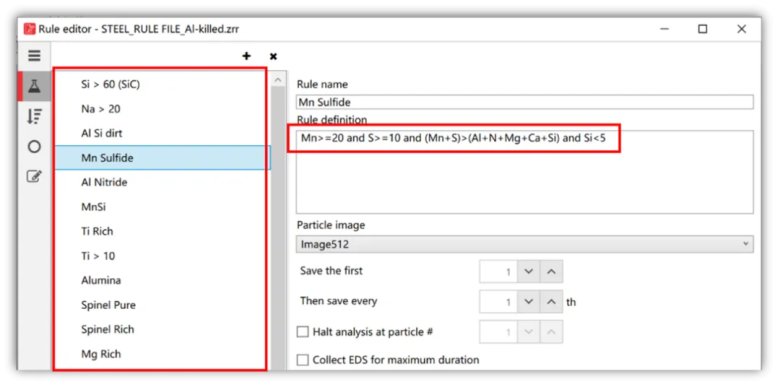
Task: Check Collect EDS for maximum duration
Action: tap(302, 360)
